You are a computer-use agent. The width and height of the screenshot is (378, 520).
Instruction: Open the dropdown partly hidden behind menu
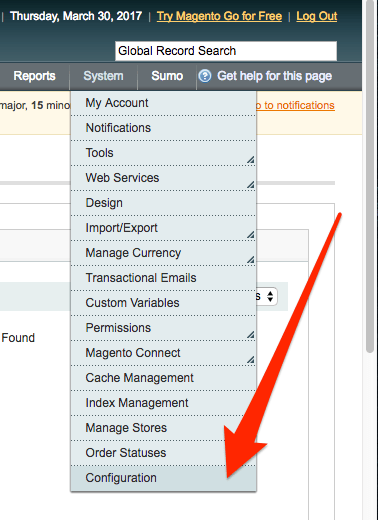pyautogui.click(x=267, y=296)
